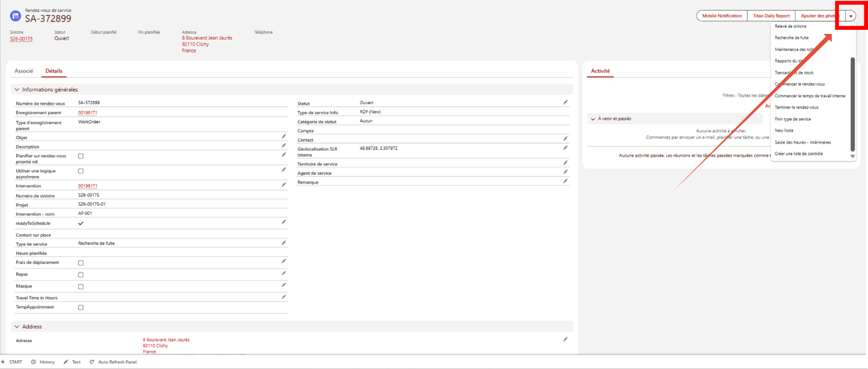The width and height of the screenshot is (868, 369).
Task: Choose Terminer le rendez-vous menu item
Action: [796, 107]
